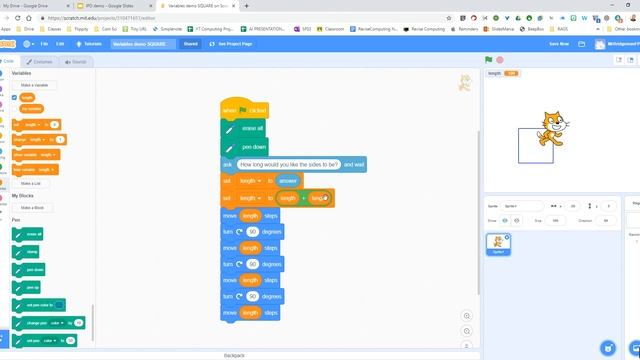This screenshot has height=360, width=640.
Task: Open variable dropdown on show variable block
Action: pos(48,155)
